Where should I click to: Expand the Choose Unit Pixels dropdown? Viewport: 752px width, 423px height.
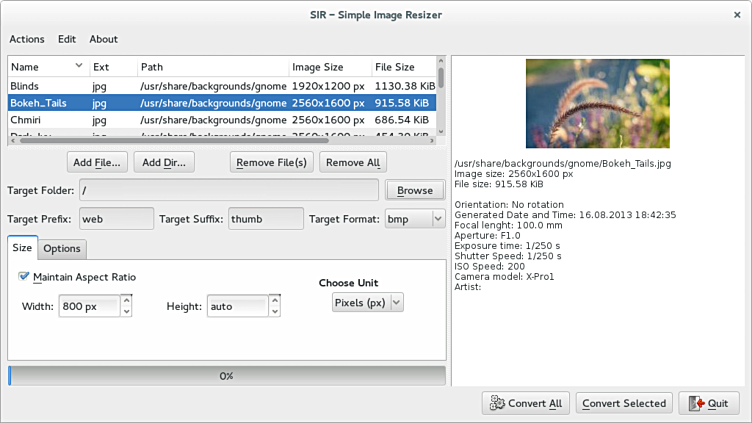396,302
